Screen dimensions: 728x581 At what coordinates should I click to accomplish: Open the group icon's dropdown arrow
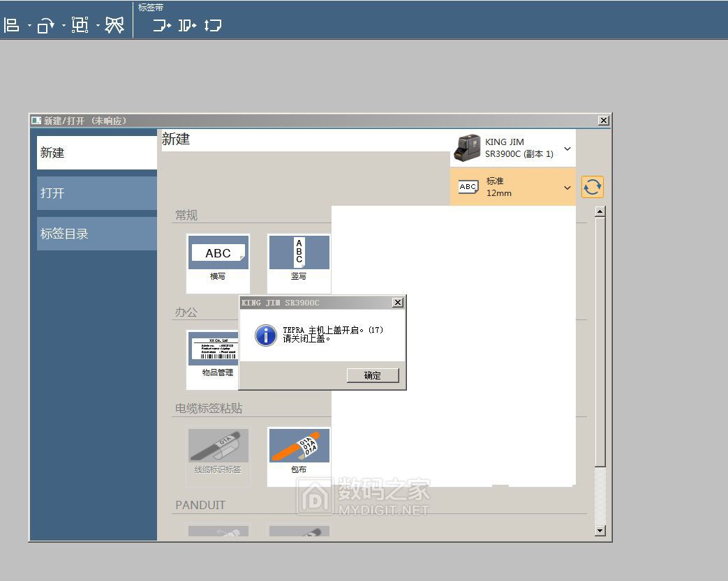click(98, 26)
